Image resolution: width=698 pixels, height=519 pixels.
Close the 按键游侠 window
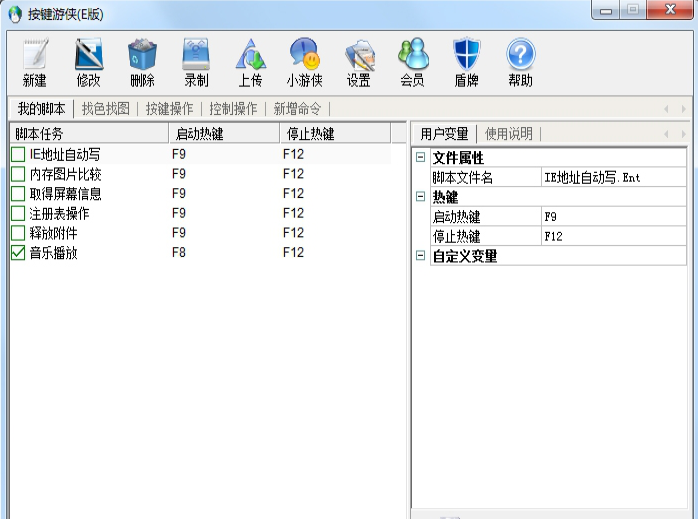click(670, 10)
